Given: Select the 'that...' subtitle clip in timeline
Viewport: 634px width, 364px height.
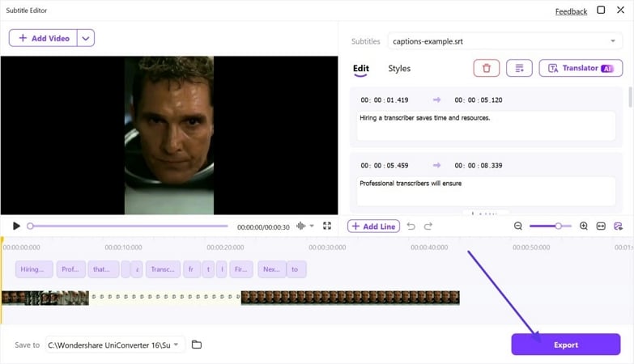Looking at the screenshot, I should tap(104, 269).
